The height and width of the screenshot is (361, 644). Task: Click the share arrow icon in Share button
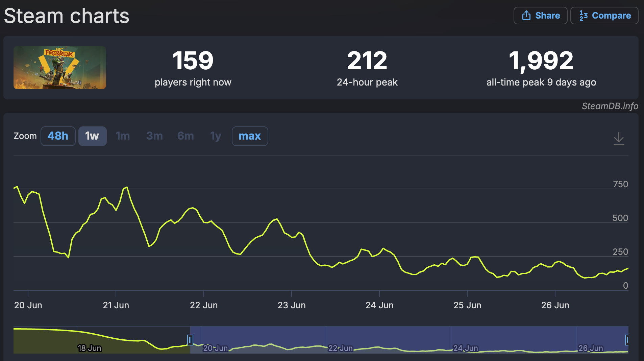point(526,15)
